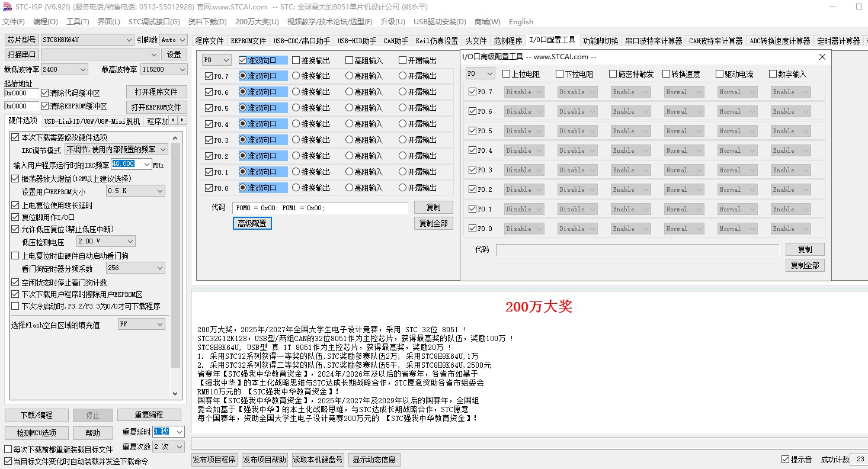The image size is (868, 469).
Task: Check the 上拉电阻 checkbox in advanced dialog
Action: pyautogui.click(x=505, y=74)
